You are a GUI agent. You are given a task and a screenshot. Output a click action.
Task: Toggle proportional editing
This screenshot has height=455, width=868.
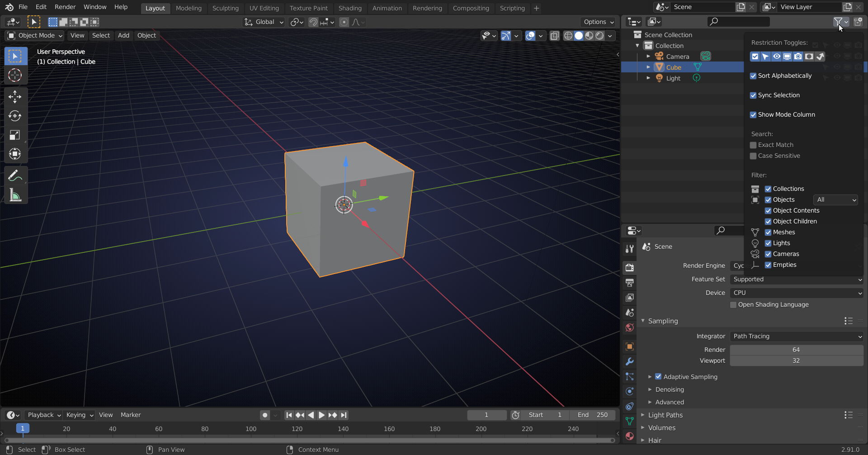344,22
